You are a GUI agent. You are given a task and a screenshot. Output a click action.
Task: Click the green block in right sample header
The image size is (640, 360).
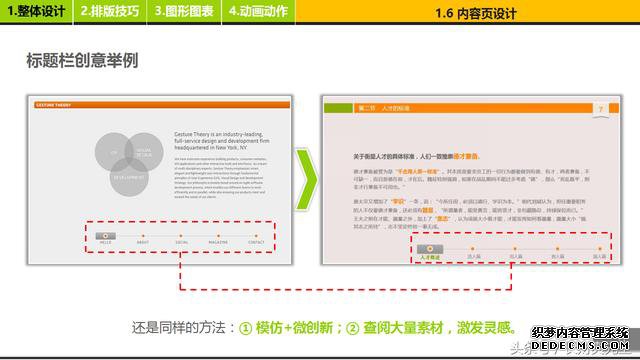[x=338, y=108]
